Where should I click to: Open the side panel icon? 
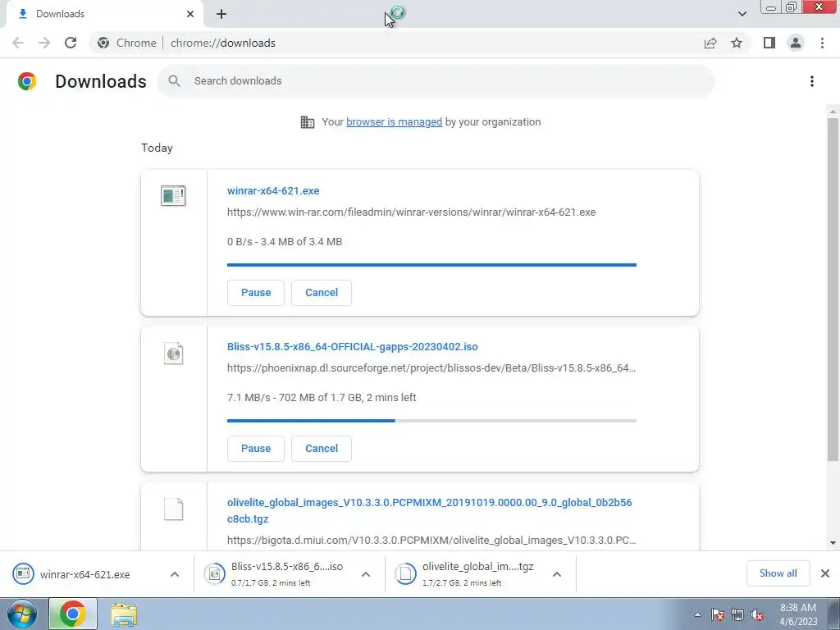(769, 43)
